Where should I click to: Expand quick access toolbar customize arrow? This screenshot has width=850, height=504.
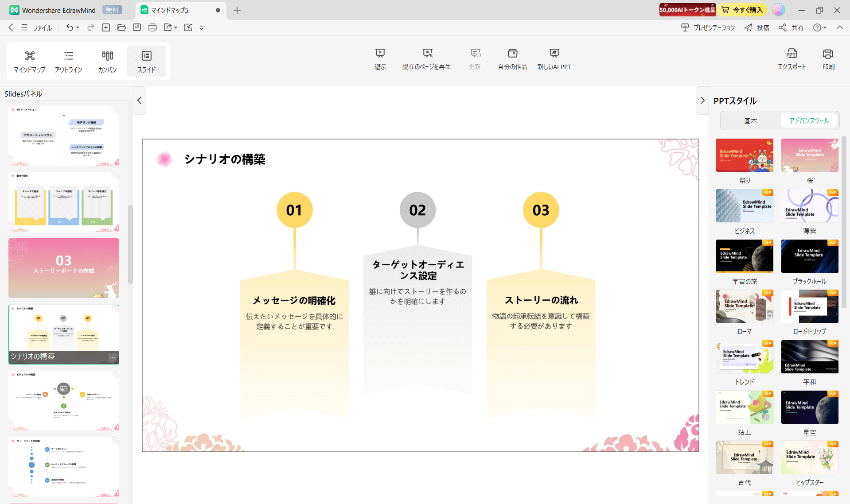202,27
